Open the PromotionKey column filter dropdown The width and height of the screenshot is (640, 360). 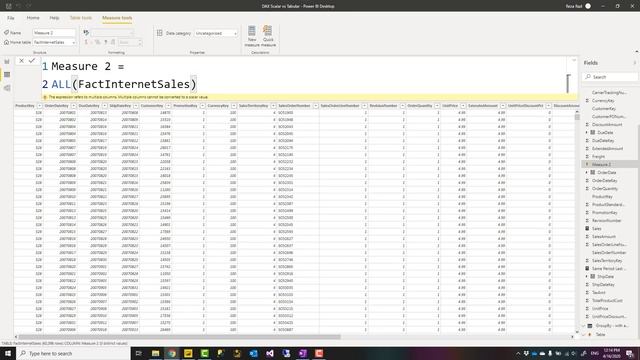tap(202, 106)
